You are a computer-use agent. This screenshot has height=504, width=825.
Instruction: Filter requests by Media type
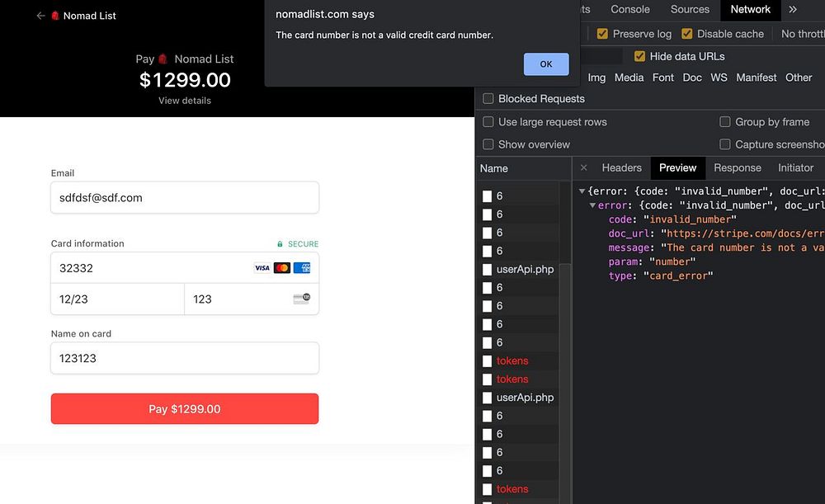629,78
